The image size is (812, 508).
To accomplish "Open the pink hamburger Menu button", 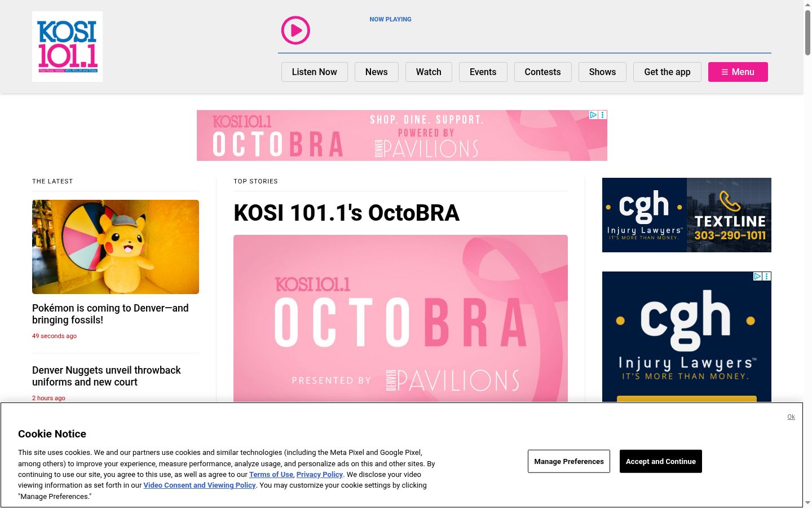I will pyautogui.click(x=738, y=72).
